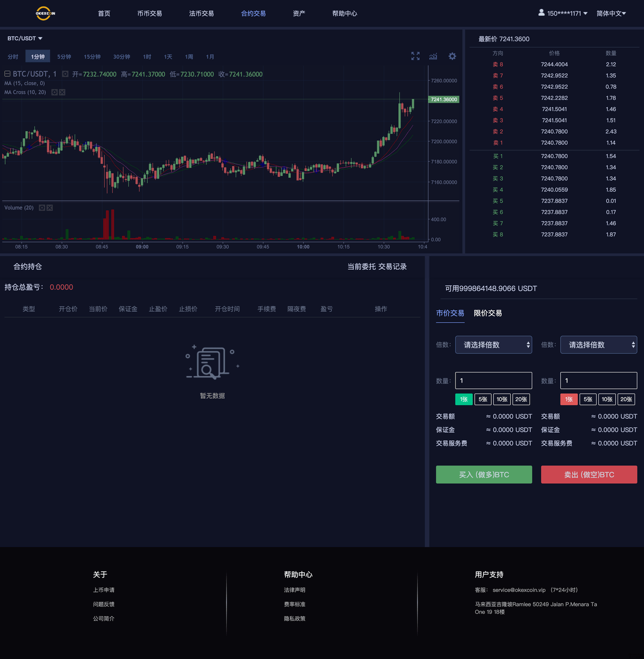Viewport: 644px width, 659px height.
Task: Switch to 限价交易 tab
Action: (488, 313)
